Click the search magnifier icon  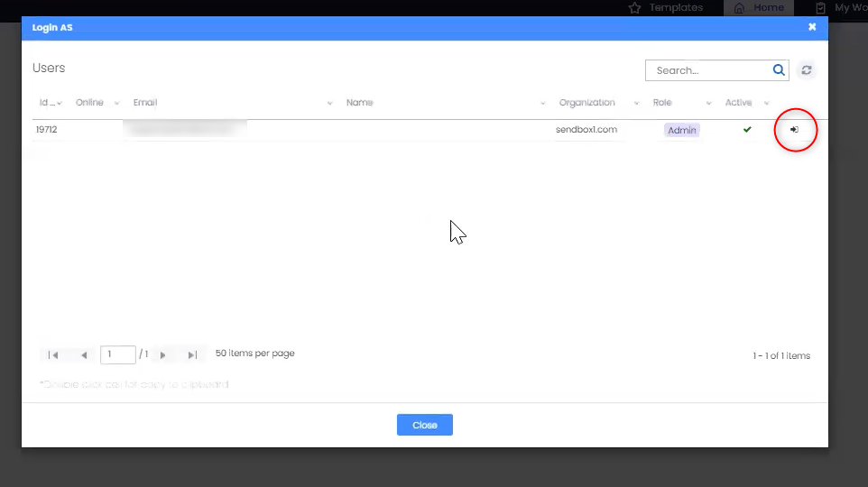(779, 70)
